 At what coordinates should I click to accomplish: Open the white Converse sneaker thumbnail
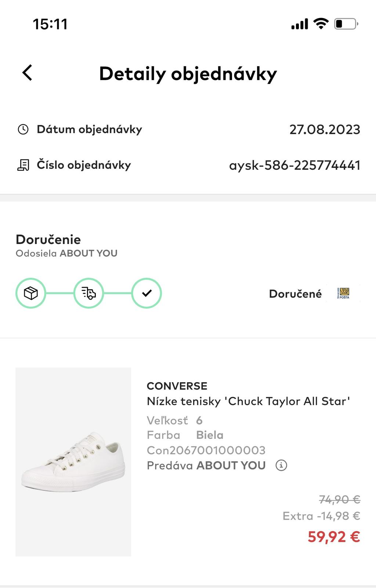(x=73, y=462)
